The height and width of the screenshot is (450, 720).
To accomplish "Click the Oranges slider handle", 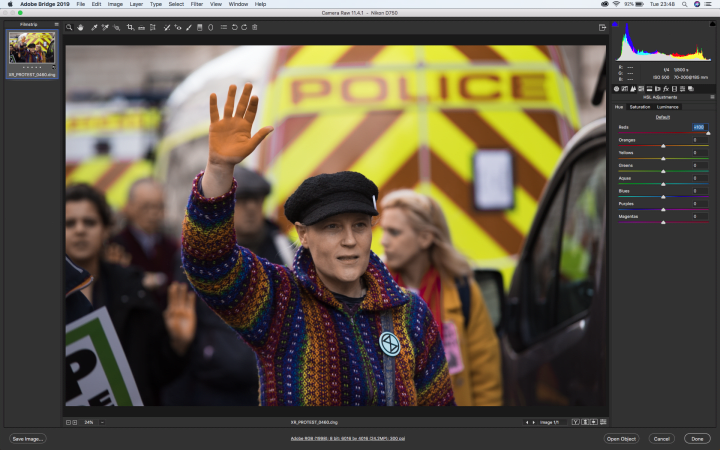I will click(x=663, y=146).
